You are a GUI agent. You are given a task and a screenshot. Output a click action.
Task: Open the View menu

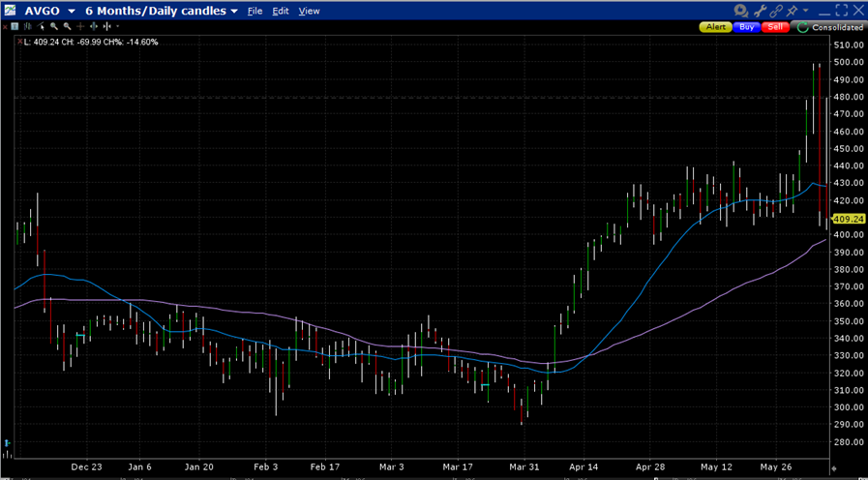tap(309, 11)
